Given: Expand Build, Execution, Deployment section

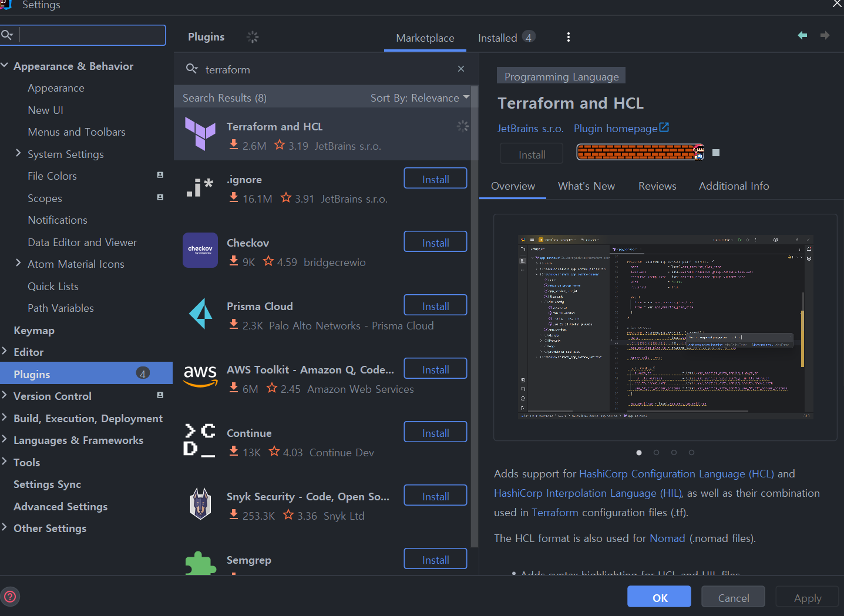Looking at the screenshot, I should [5, 418].
